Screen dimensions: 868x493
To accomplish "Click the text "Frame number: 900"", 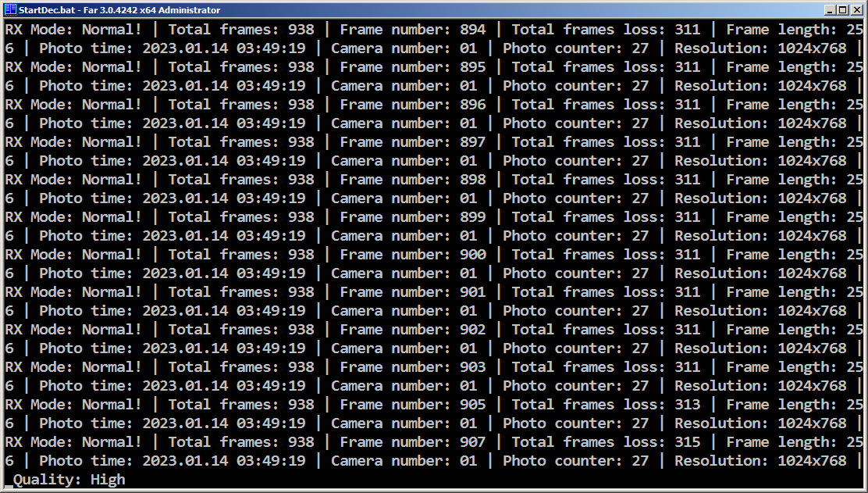I will [412, 254].
